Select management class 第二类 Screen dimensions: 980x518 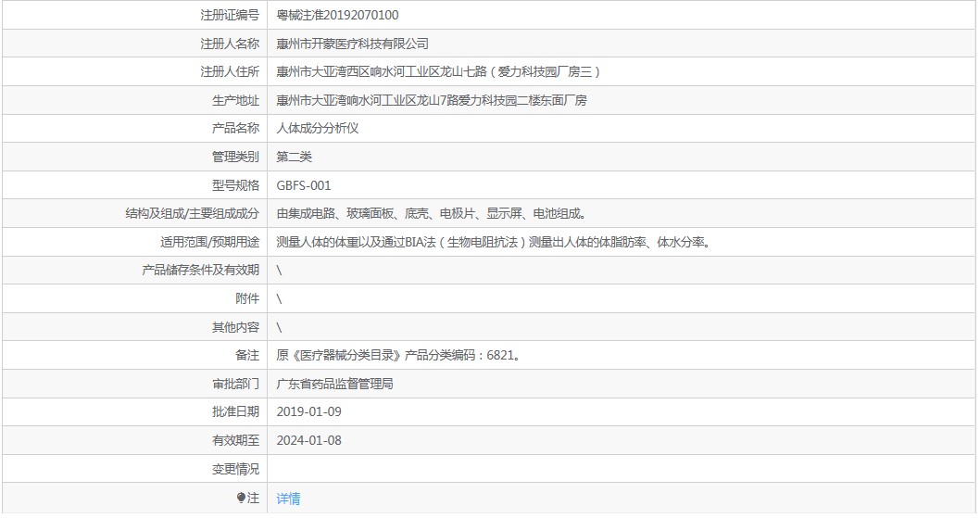coord(294,157)
